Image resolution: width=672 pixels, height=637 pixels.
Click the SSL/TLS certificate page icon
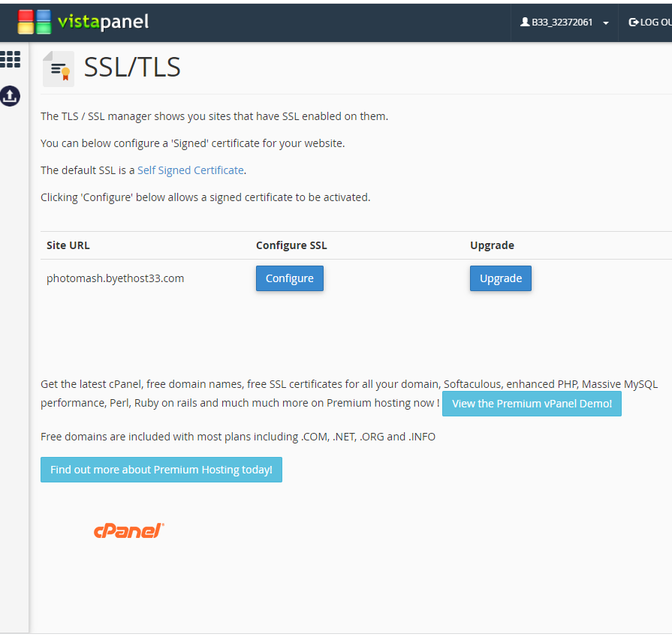[59, 69]
